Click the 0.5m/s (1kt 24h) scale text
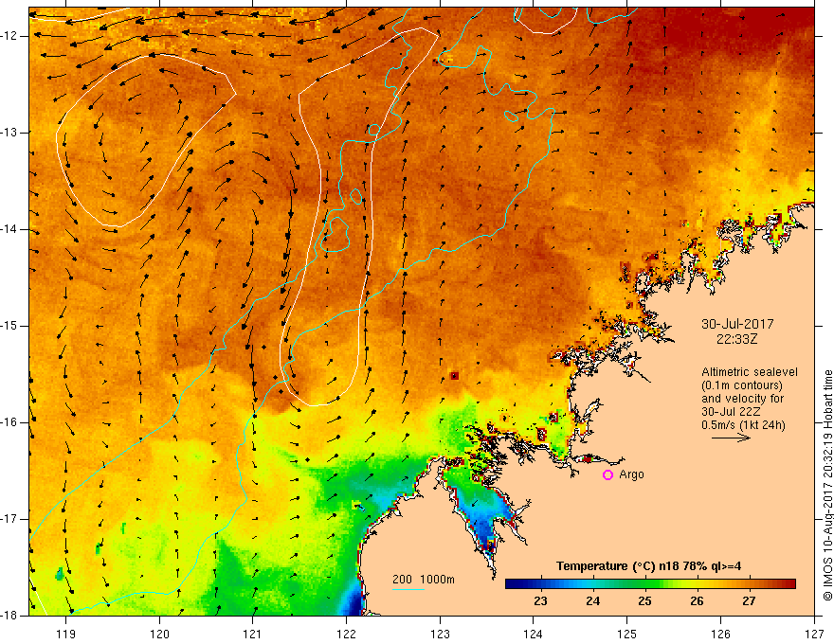 (x=743, y=425)
